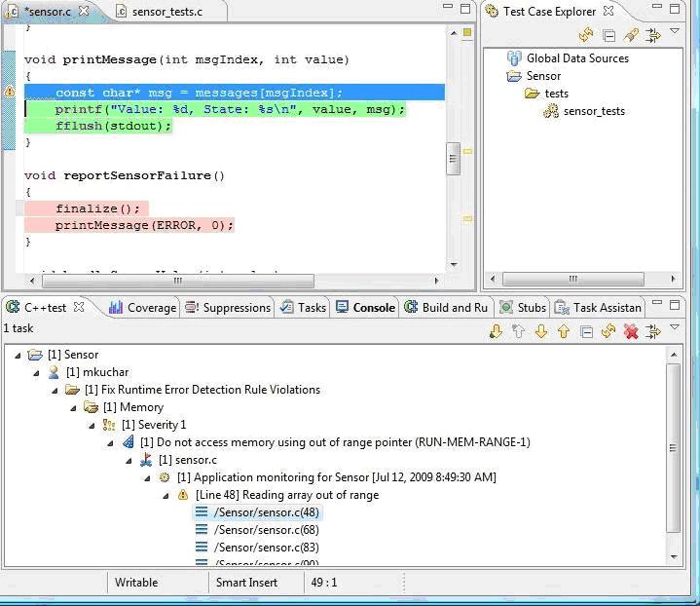
Task: Click the editor's vertical scrollbar thumb
Action: (453, 159)
